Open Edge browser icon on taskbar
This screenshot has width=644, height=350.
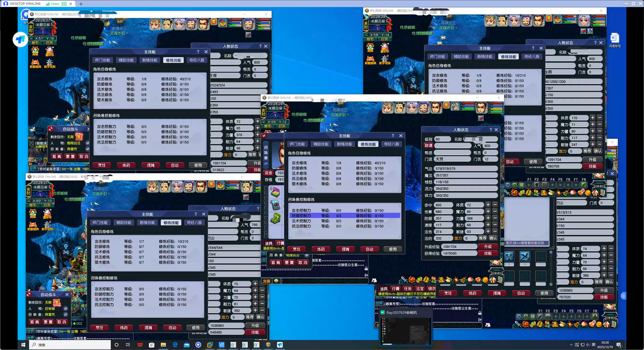[x=175, y=345]
